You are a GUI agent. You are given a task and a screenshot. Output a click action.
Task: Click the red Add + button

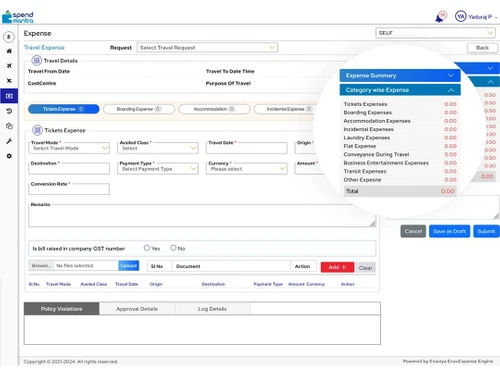tap(337, 267)
